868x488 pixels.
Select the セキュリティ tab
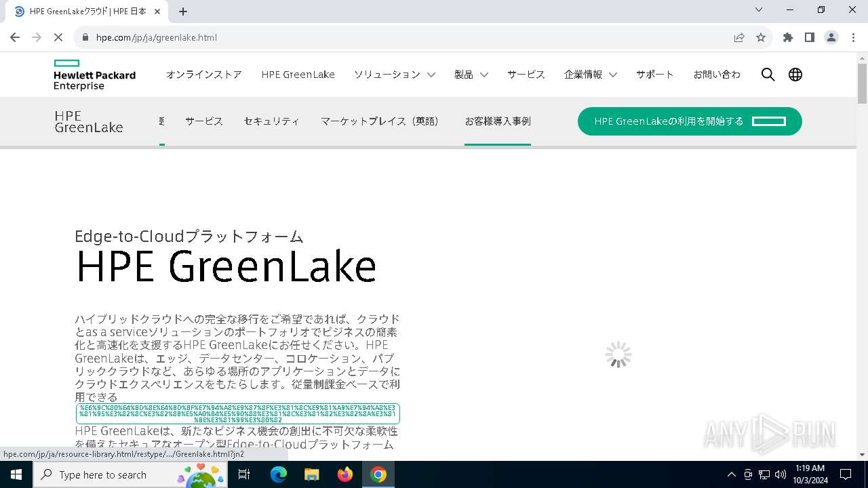[x=272, y=121]
